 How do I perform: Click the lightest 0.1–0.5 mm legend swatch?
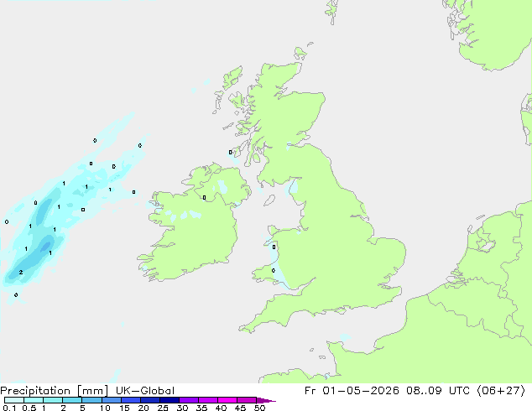14,400
